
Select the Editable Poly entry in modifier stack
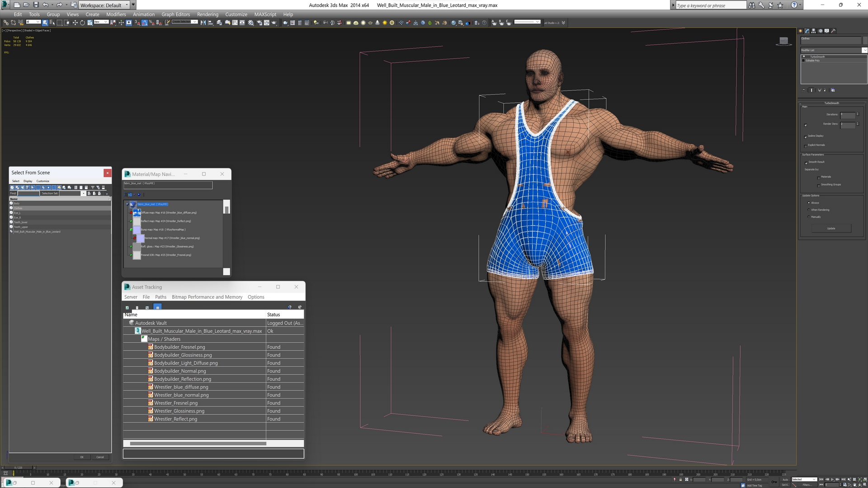click(812, 61)
